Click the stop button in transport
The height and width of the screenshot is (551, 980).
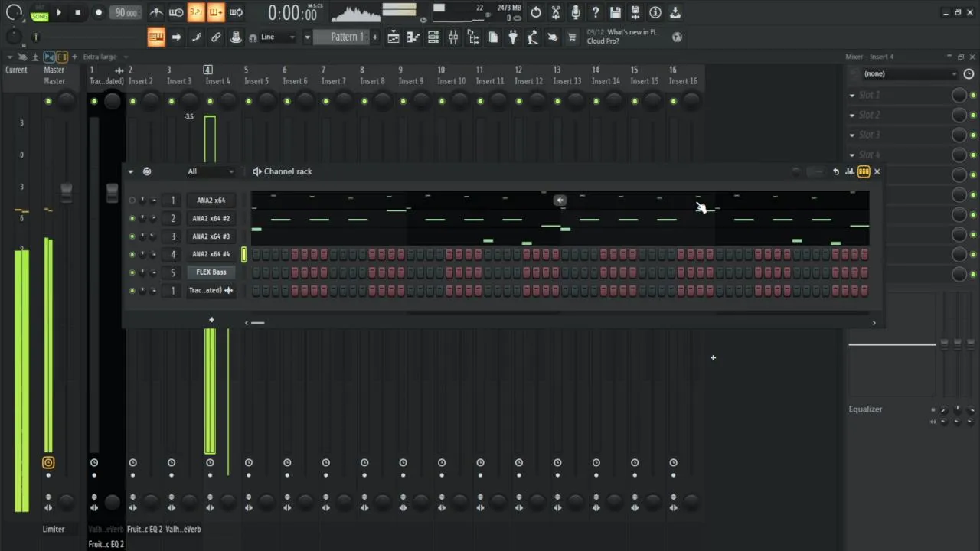77,12
